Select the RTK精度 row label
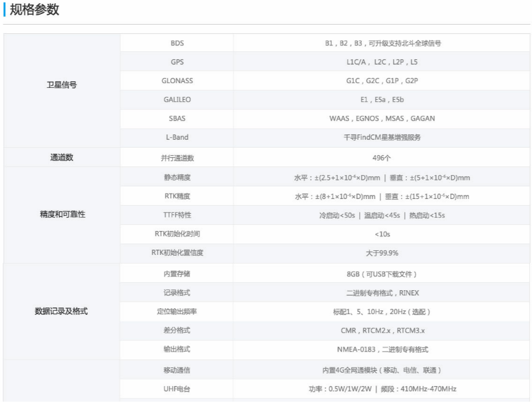Screen dimensions: 532x402 click(x=177, y=196)
